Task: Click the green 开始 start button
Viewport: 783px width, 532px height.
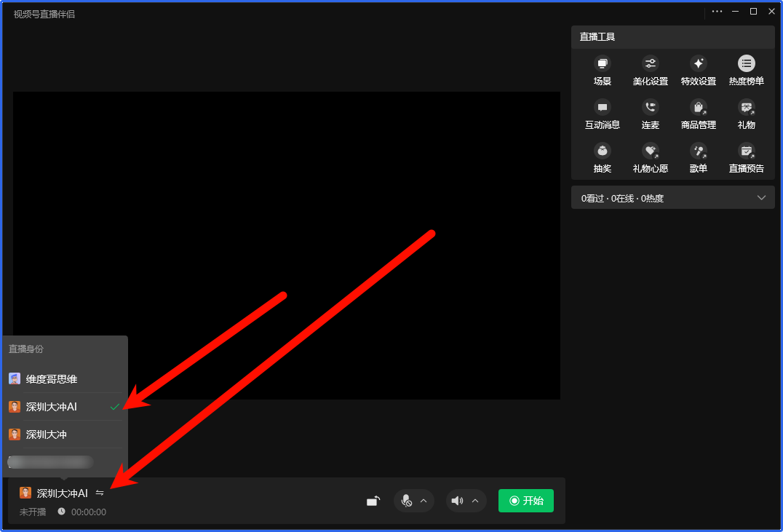Action: pos(525,501)
